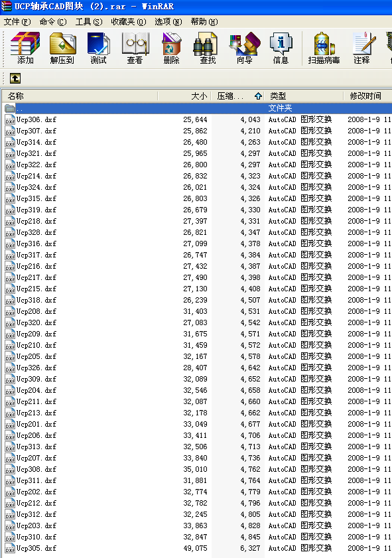Select file Ucp320.dxf
Image resolution: width=392 pixels, height=558 pixels.
pyautogui.click(x=36, y=322)
